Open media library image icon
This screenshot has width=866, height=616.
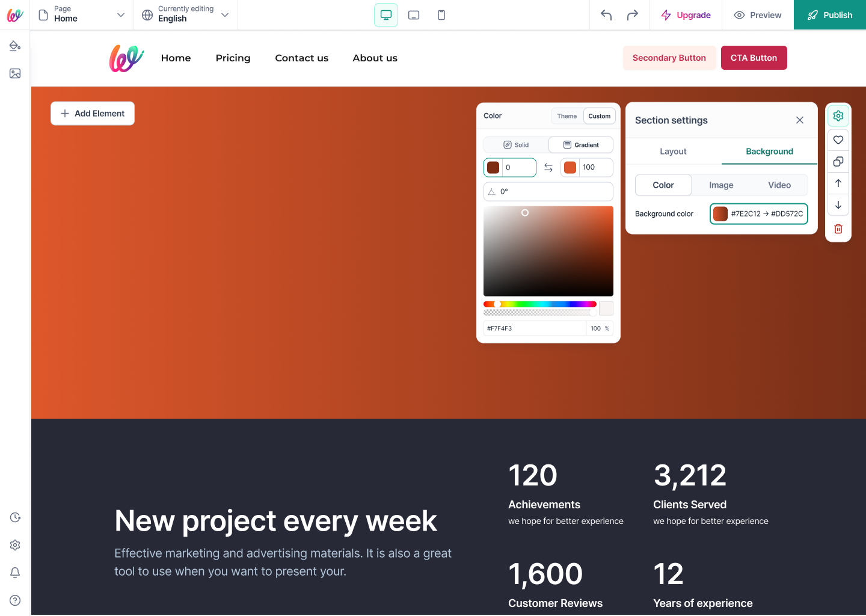click(15, 73)
